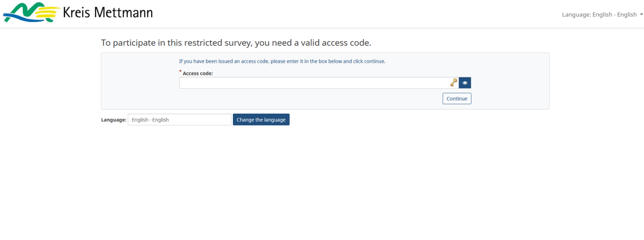This screenshot has height=240, width=644.
Task: Click the golden key icon in access code field
Action: 454,83
